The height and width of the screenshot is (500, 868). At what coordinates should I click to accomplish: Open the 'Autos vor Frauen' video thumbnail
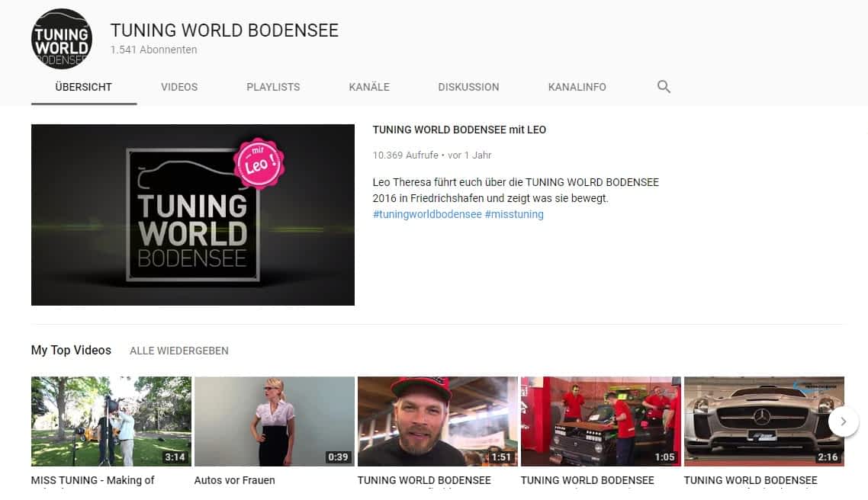(275, 421)
